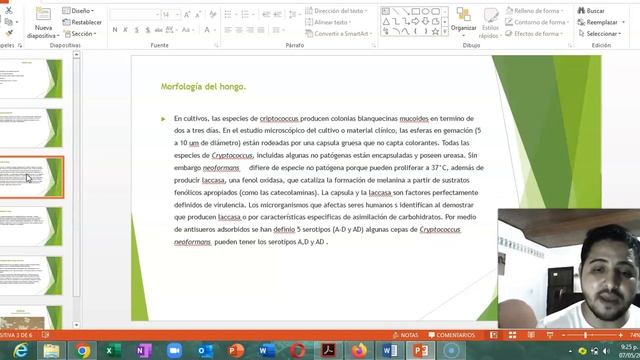
Task: Open the Sección dropdown
Action: pos(80,33)
